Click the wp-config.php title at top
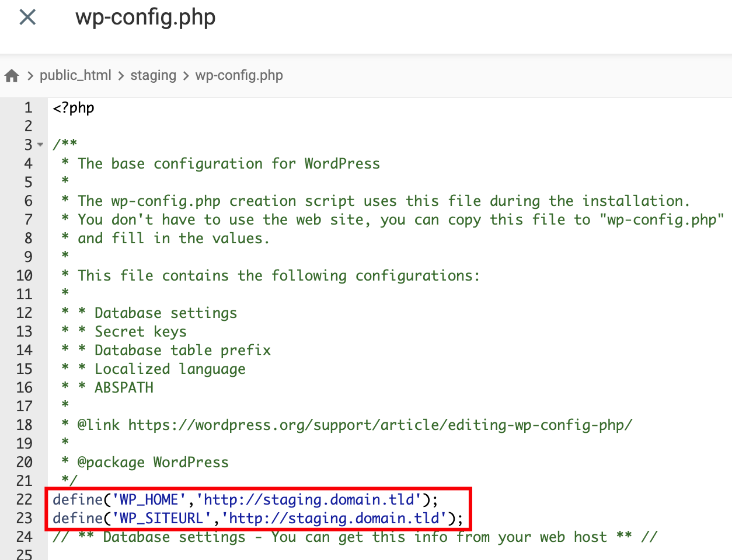 145,17
